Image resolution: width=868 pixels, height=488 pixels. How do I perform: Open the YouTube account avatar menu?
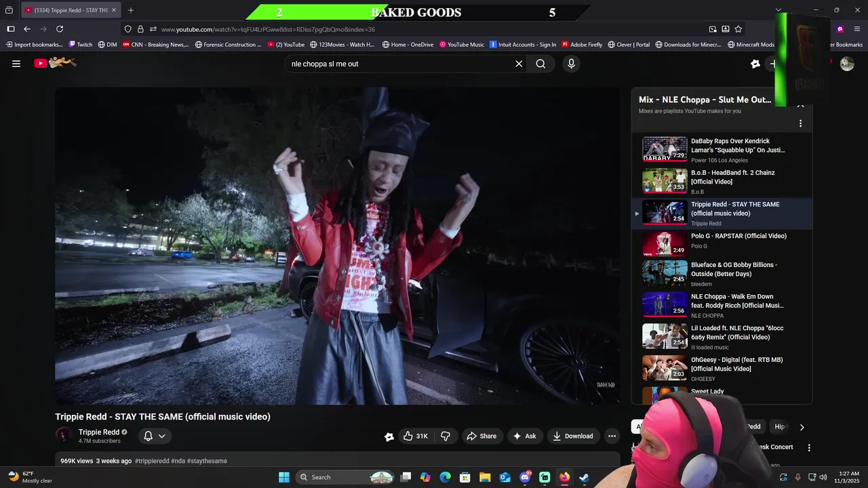[x=847, y=64]
